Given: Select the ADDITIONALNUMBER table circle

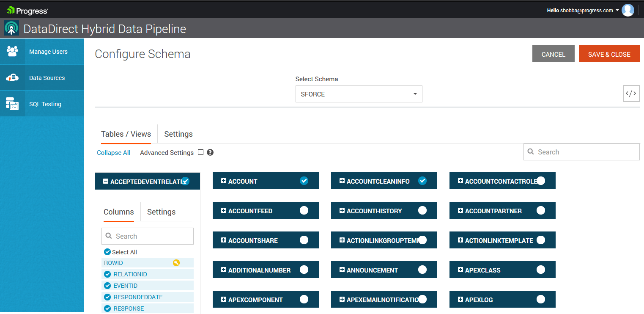Looking at the screenshot, I should click(x=304, y=270).
